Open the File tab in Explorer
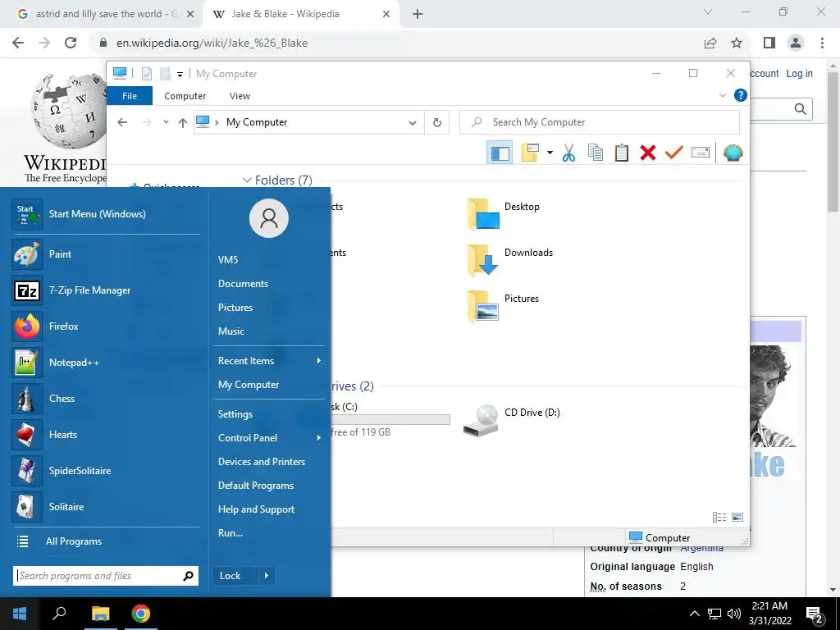The height and width of the screenshot is (630, 840). (130, 96)
